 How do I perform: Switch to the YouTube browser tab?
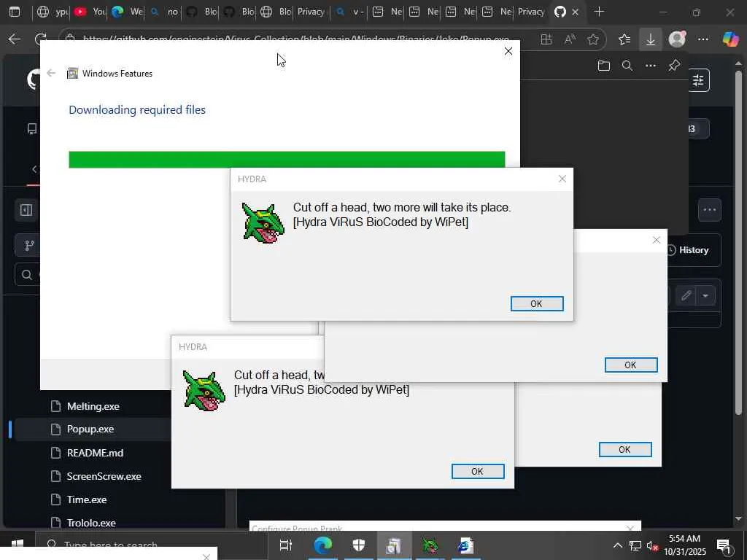90,12
